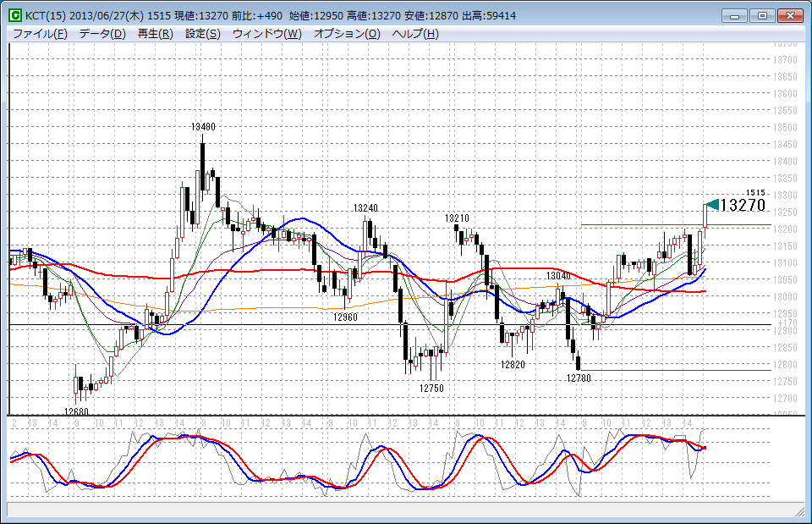Click the 13480 high price label
The width and height of the screenshot is (812, 524).
(203, 127)
